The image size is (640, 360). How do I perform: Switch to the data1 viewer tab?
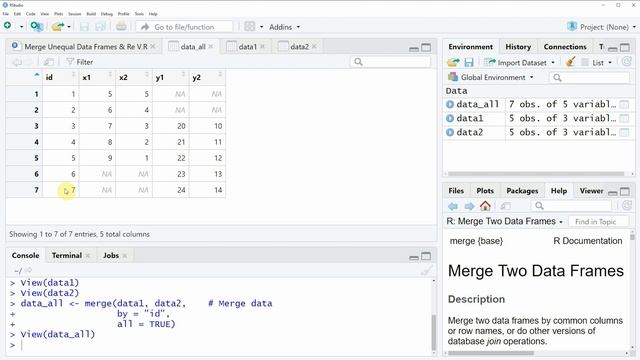[247, 47]
